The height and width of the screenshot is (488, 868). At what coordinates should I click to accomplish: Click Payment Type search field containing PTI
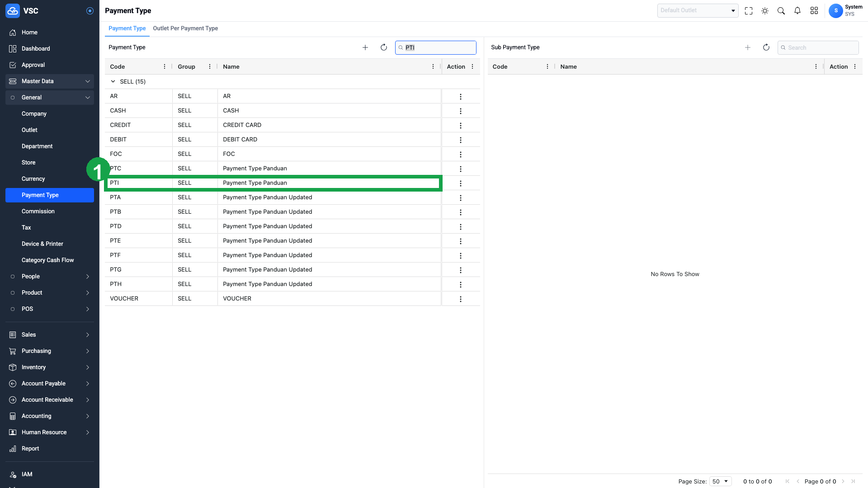click(x=436, y=47)
